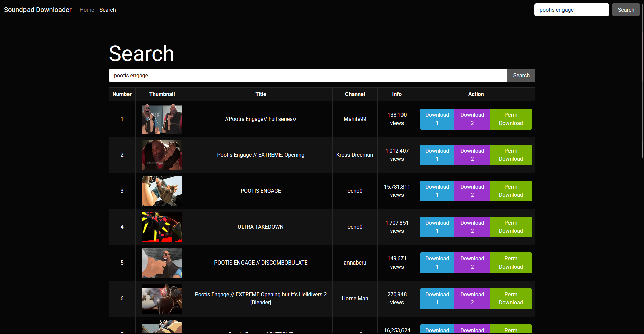The image size is (644, 334).
Task: Click Download 1 for Full series video
Action: coord(437,119)
